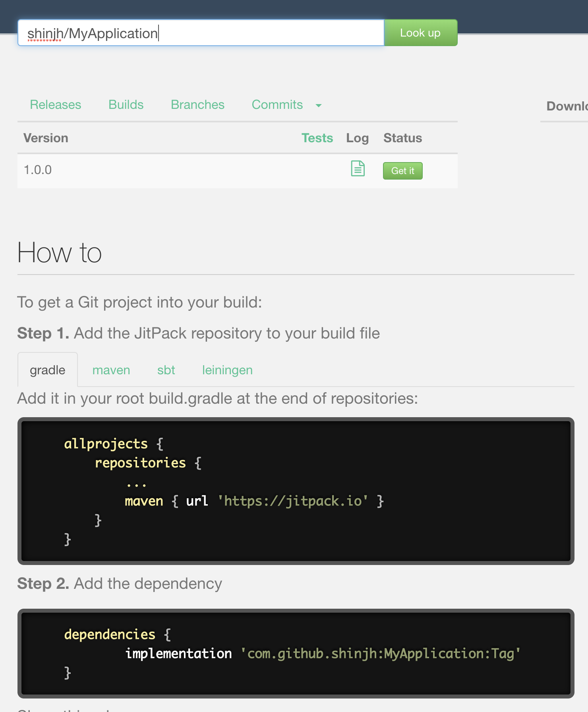Switch to the Releases tab
588x712 pixels.
point(56,104)
